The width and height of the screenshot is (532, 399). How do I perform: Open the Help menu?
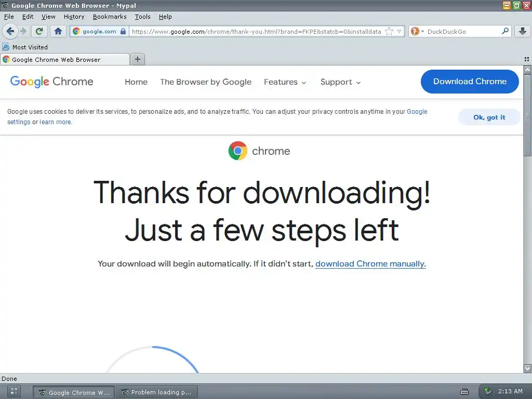(x=165, y=17)
